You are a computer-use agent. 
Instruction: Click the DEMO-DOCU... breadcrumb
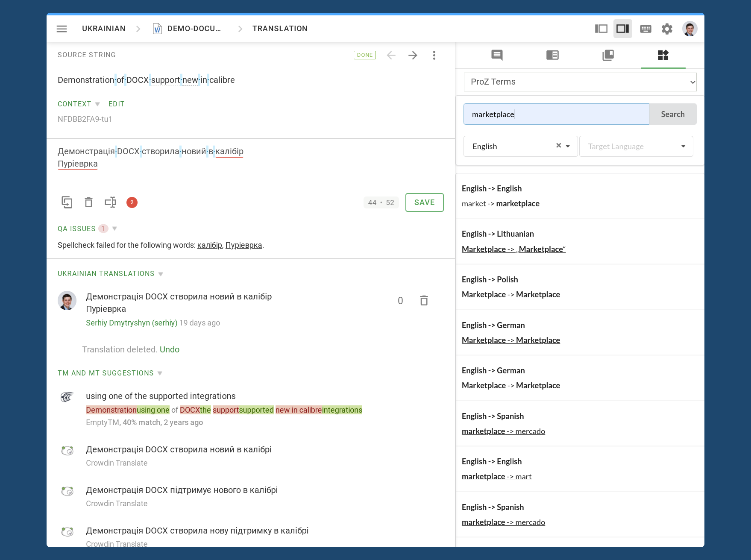coord(194,29)
